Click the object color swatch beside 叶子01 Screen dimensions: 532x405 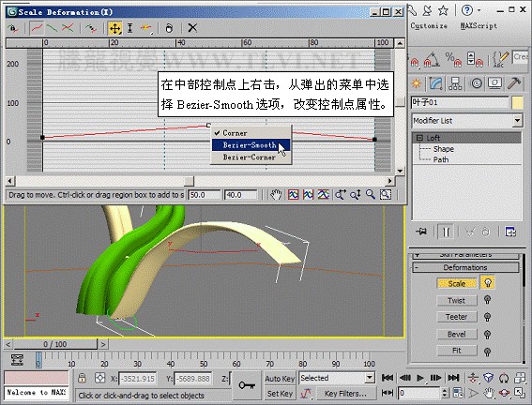(x=517, y=102)
